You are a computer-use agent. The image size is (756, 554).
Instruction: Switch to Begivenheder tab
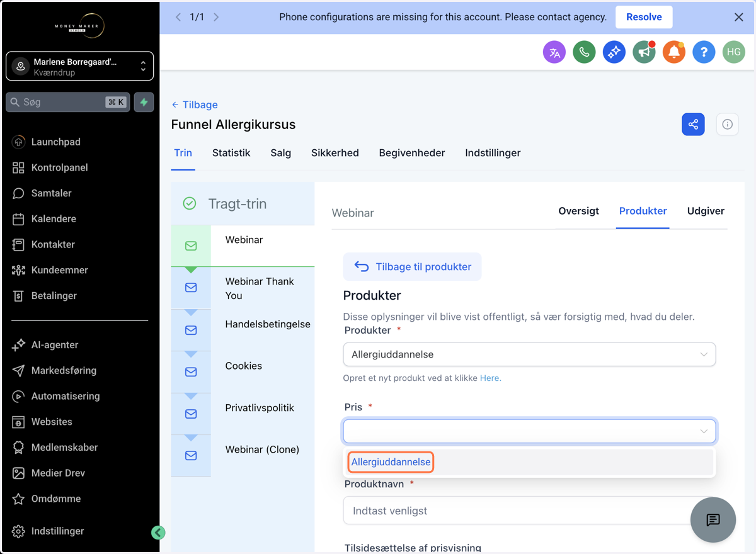[412, 153]
